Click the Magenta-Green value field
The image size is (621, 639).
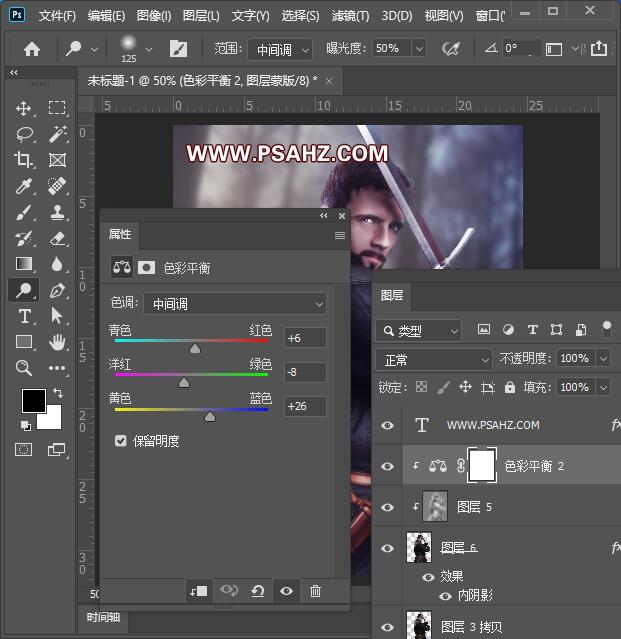pos(305,372)
